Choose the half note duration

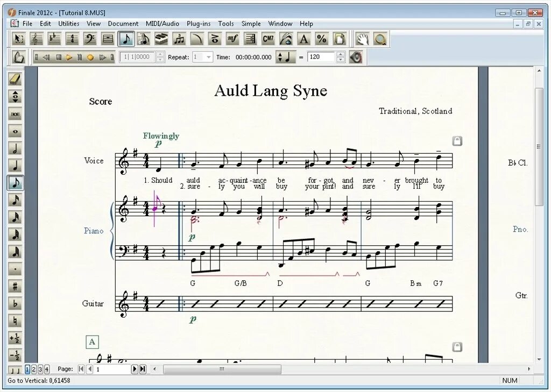15,148
